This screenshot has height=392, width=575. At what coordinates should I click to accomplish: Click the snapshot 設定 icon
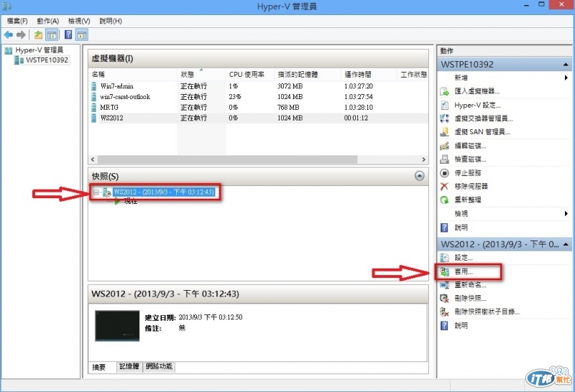tap(444, 258)
